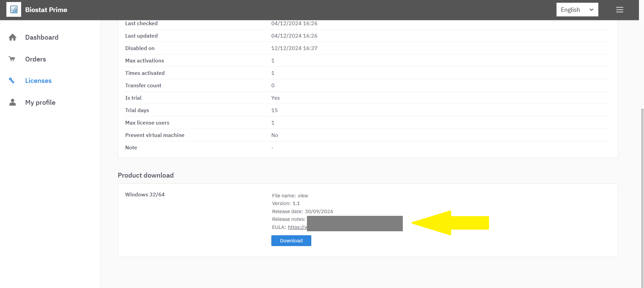Click the Disabled on date value

pyautogui.click(x=294, y=48)
